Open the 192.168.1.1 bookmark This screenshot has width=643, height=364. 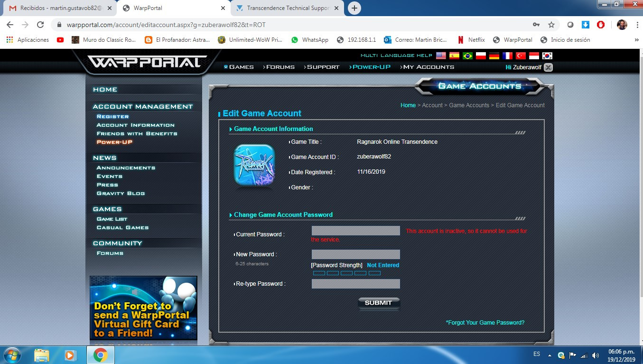[x=356, y=40]
